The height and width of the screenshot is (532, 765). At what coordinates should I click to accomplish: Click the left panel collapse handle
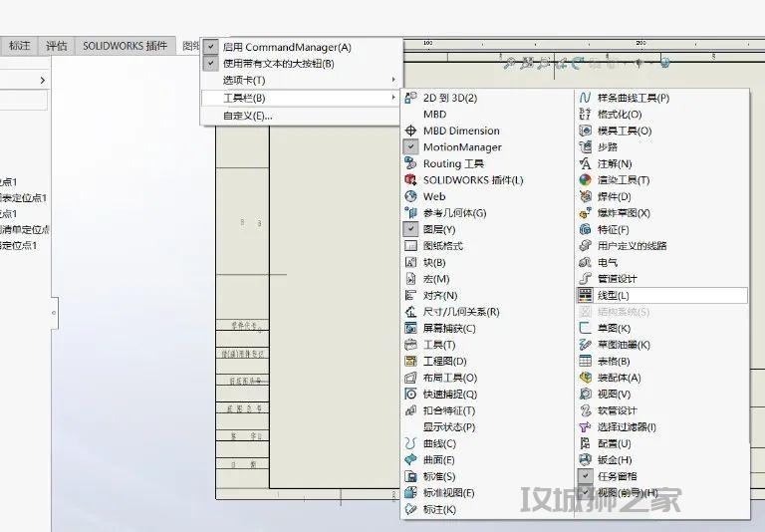(x=54, y=313)
